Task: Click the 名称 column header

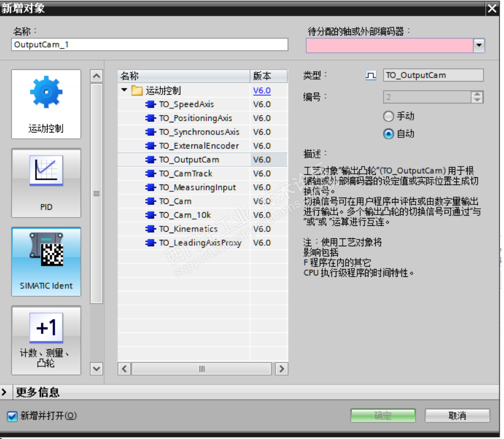Action: [x=184, y=76]
